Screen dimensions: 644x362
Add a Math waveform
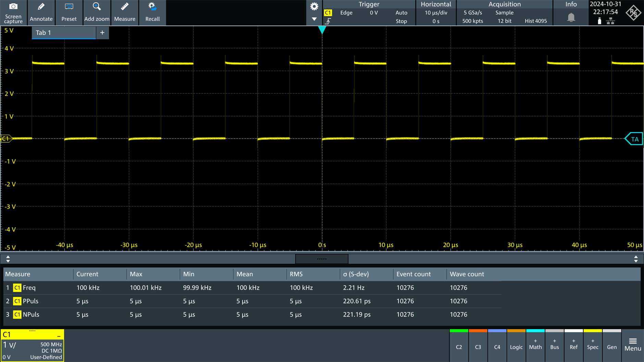535,346
